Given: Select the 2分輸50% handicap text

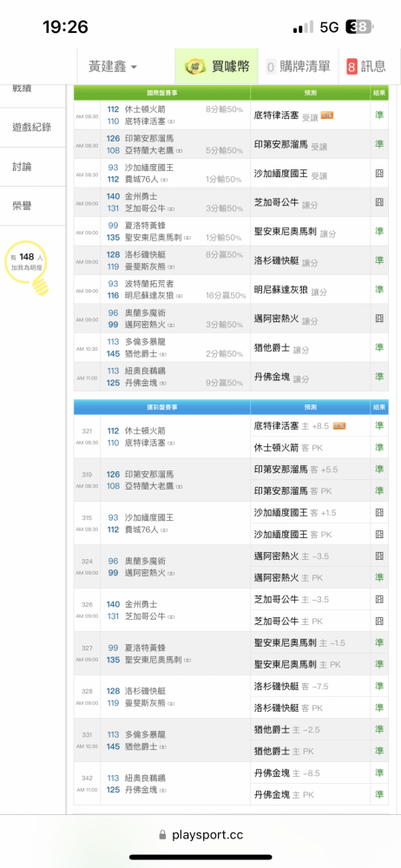Looking at the screenshot, I should click(224, 354).
